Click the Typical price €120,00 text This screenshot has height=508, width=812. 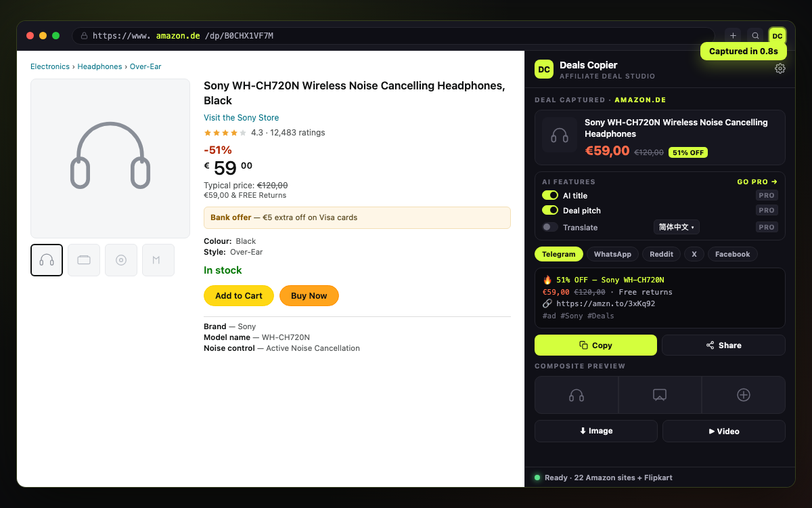coord(246,185)
